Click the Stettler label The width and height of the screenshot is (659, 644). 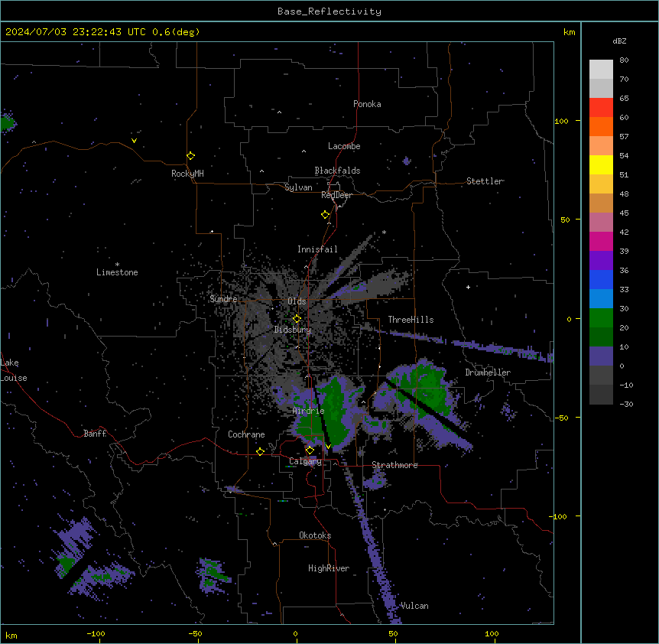485,181
